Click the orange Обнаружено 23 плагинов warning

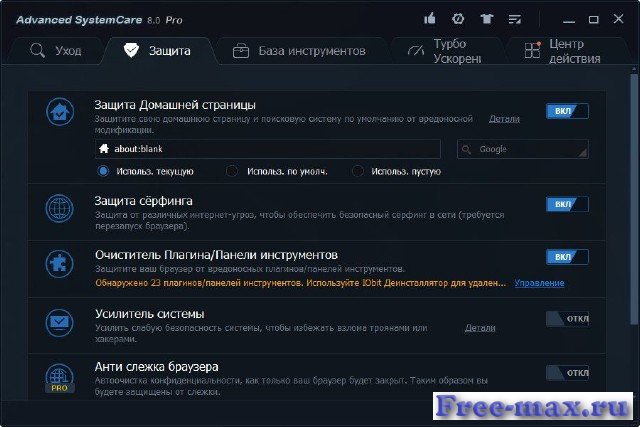click(300, 283)
